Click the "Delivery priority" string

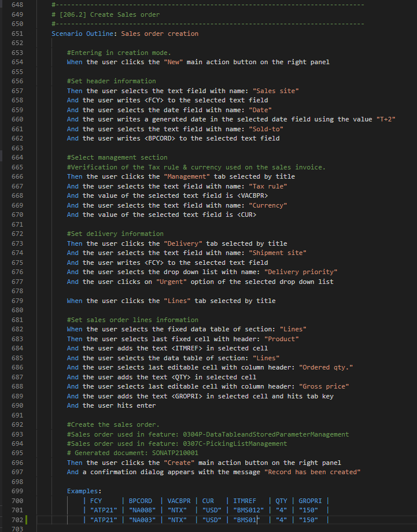(x=301, y=272)
